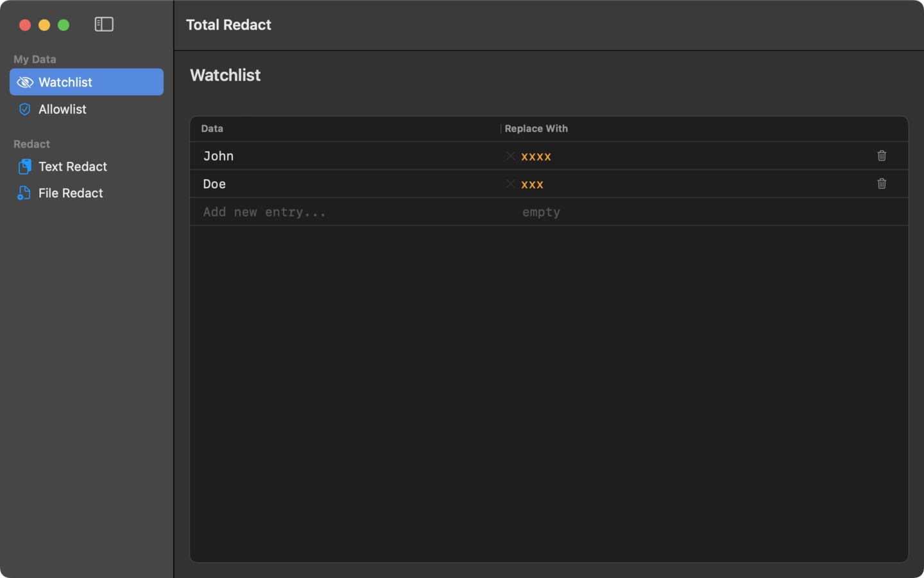924x578 pixels.
Task: Toggle the sidebar visibility icon
Action: coord(104,24)
